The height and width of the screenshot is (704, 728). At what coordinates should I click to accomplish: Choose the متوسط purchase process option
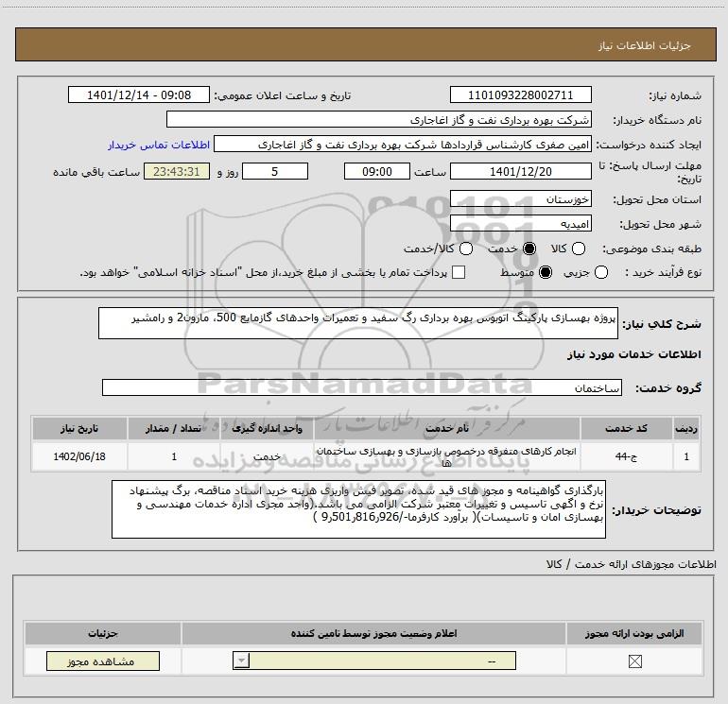pyautogui.click(x=546, y=272)
